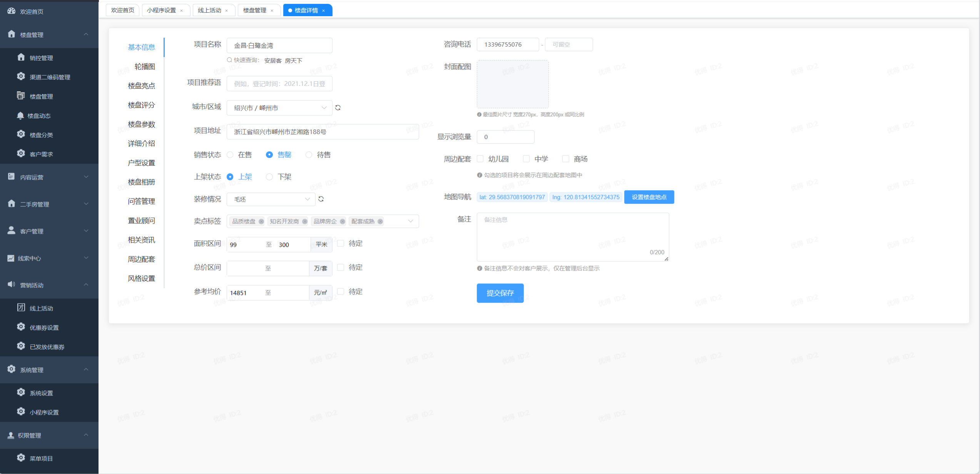Select 下架 listing status
The width and height of the screenshot is (980, 474).
click(269, 177)
